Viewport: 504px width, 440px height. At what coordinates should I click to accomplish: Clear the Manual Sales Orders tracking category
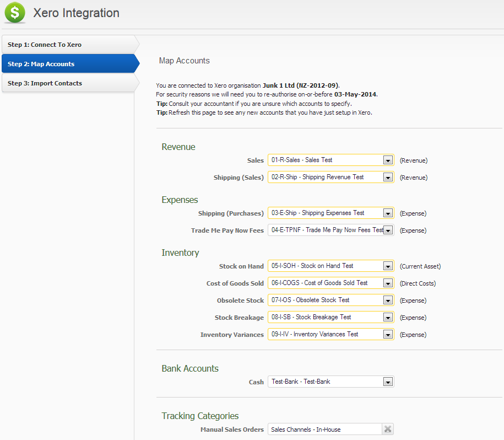pos(388,429)
